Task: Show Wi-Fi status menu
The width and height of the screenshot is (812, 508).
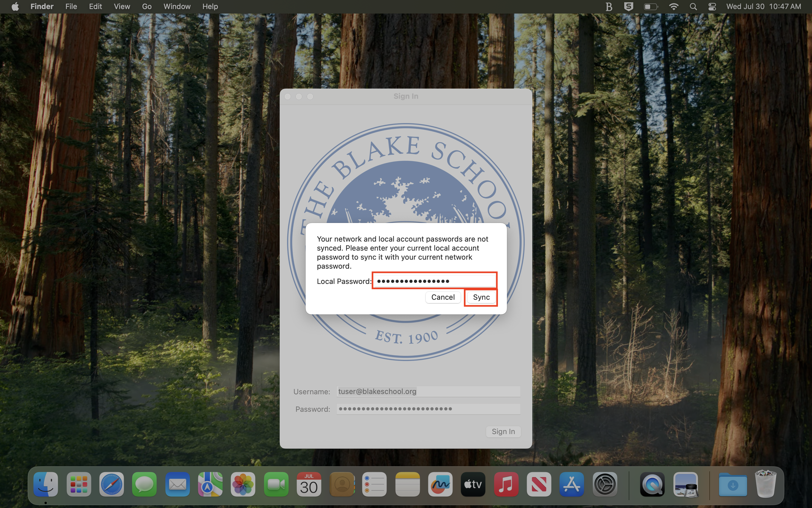Action: [x=673, y=6]
